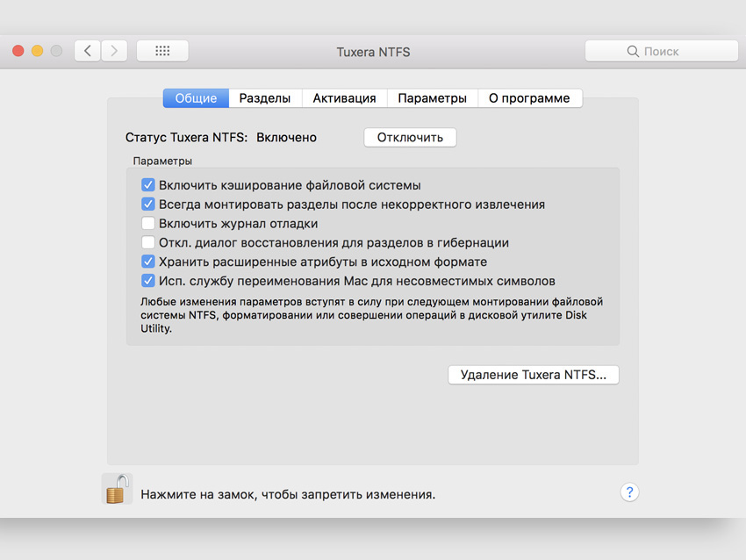
Task: Uncheck always mount after incorrect removal
Action: (x=148, y=205)
